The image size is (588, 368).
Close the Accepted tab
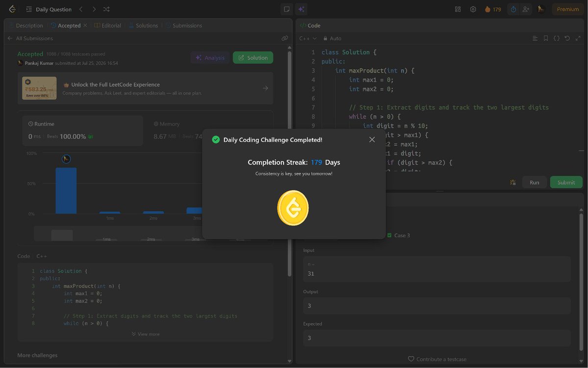pos(85,26)
